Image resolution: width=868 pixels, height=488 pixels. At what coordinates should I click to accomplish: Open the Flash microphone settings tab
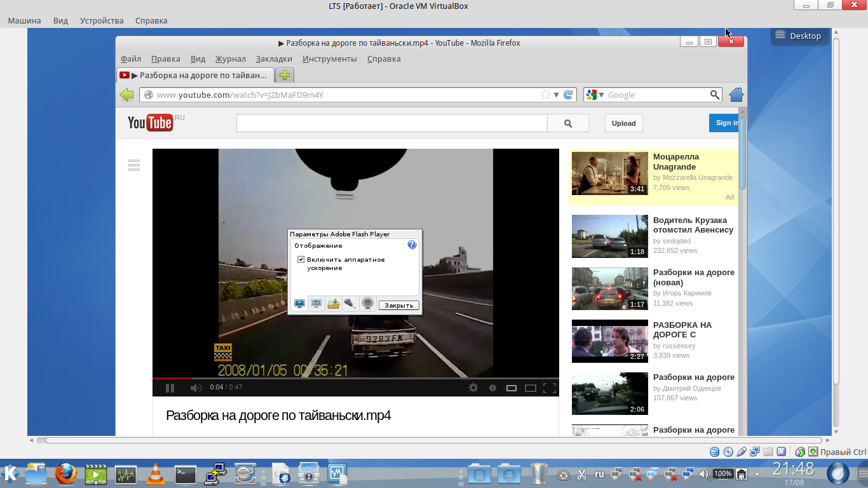coord(350,304)
